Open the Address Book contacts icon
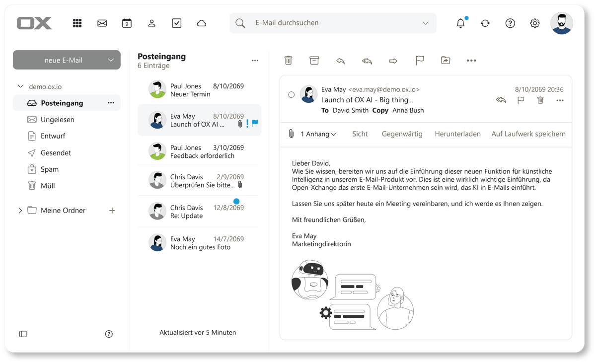The height and width of the screenshot is (364, 596). (x=152, y=23)
